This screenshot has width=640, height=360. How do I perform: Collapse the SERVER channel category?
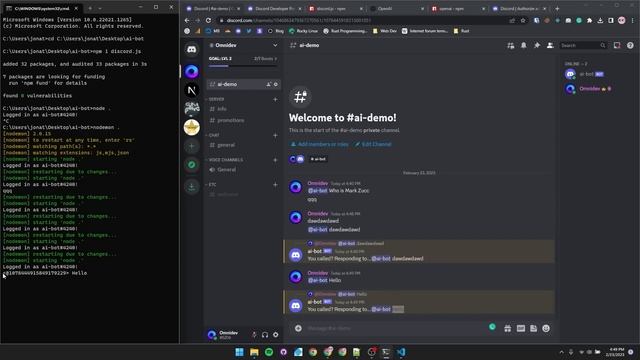(x=215, y=99)
